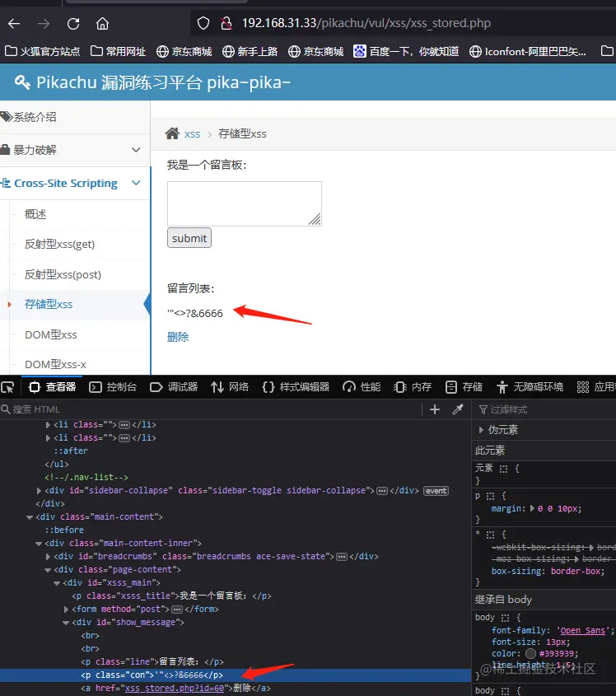Expand the form method=post node
The height and width of the screenshot is (696, 616).
pyautogui.click(x=66, y=610)
